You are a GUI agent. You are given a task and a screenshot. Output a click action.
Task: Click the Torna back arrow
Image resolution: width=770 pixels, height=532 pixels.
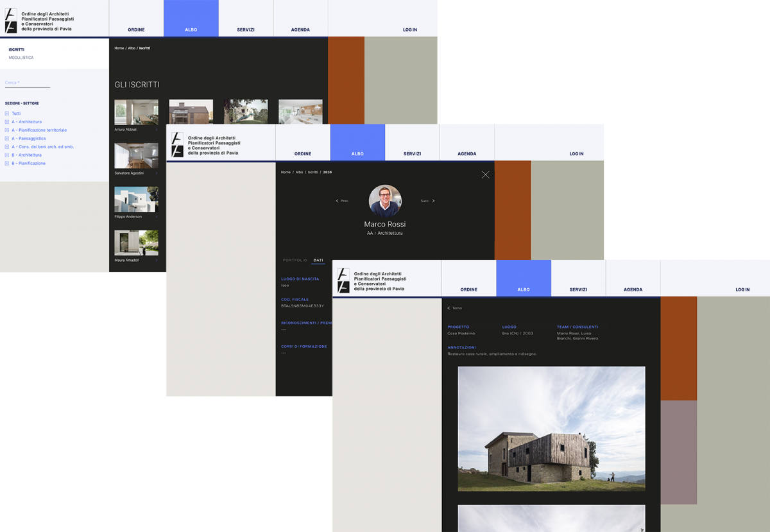point(449,308)
